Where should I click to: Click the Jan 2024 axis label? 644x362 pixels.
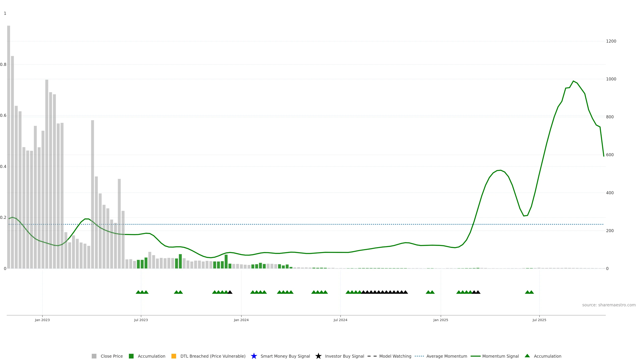click(241, 320)
